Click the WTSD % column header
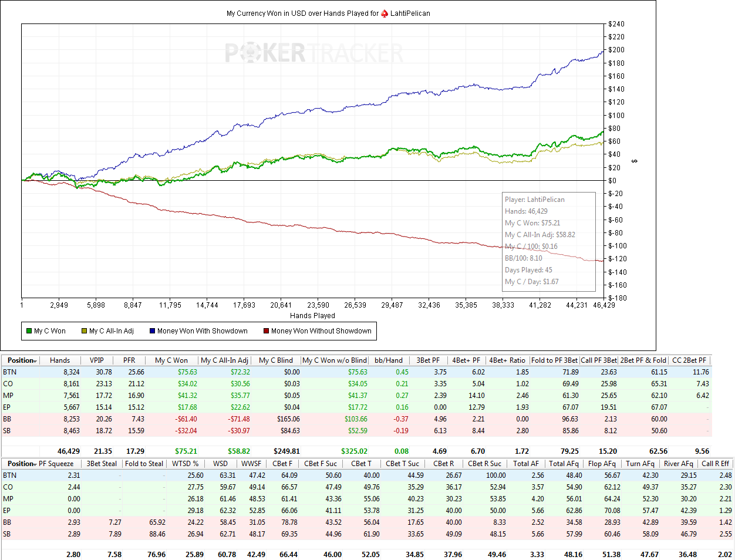The width and height of the screenshot is (735, 560). point(186,464)
